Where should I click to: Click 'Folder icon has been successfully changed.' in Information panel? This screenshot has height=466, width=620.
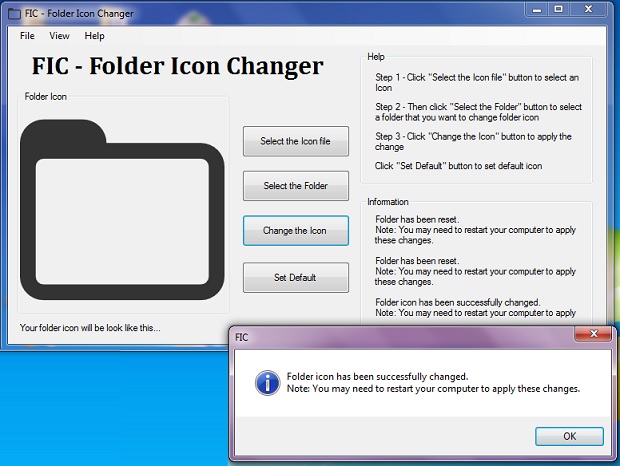pyautogui.click(x=457, y=302)
